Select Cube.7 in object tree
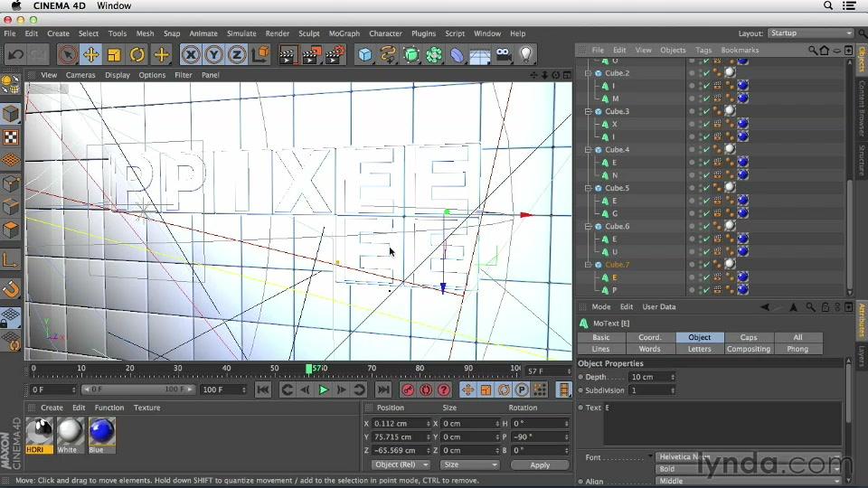This screenshot has height=488, width=868. tap(617, 265)
